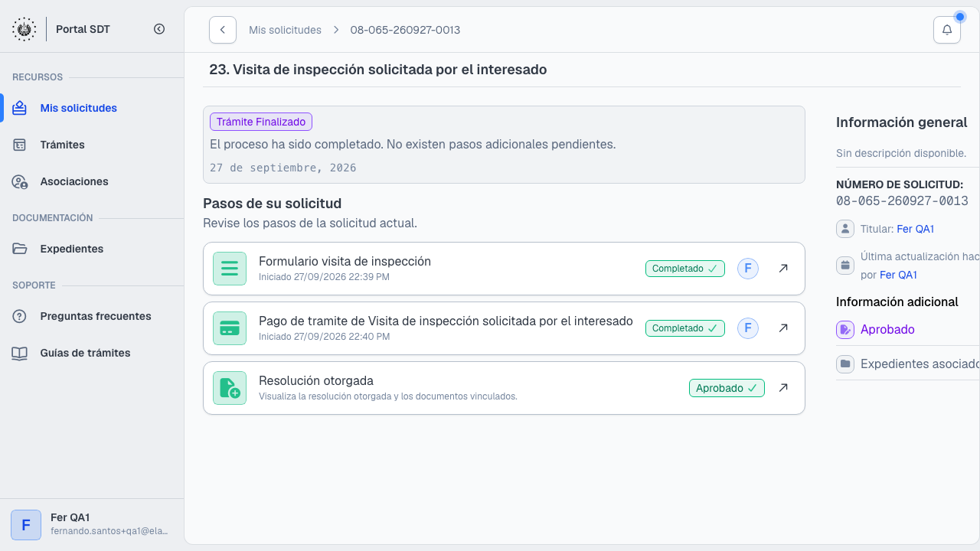This screenshot has width=980, height=551.
Task: Click Pago de tramite de Visita step title
Action: [x=446, y=321]
